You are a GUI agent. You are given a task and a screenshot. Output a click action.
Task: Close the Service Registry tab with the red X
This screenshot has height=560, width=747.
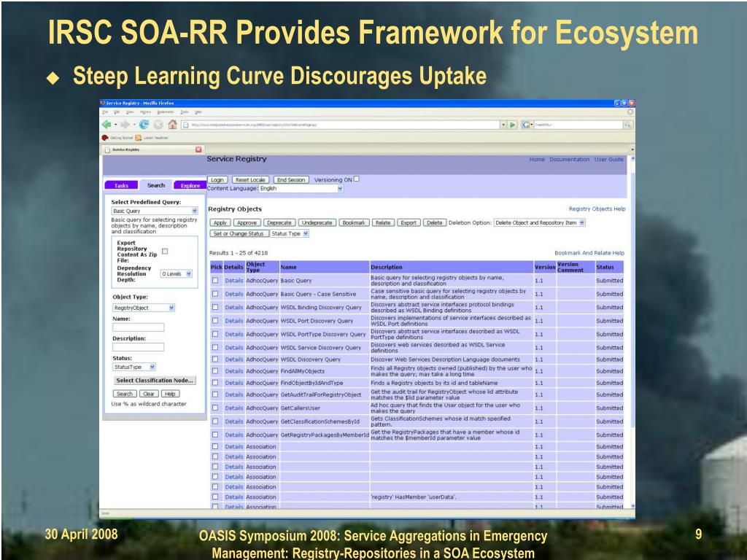pos(198,149)
